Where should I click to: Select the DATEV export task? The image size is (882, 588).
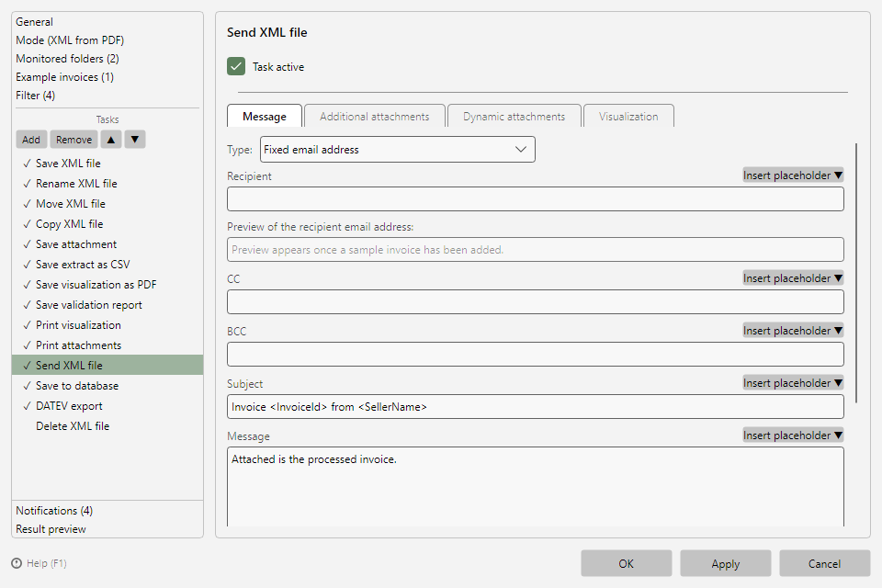coord(107,406)
